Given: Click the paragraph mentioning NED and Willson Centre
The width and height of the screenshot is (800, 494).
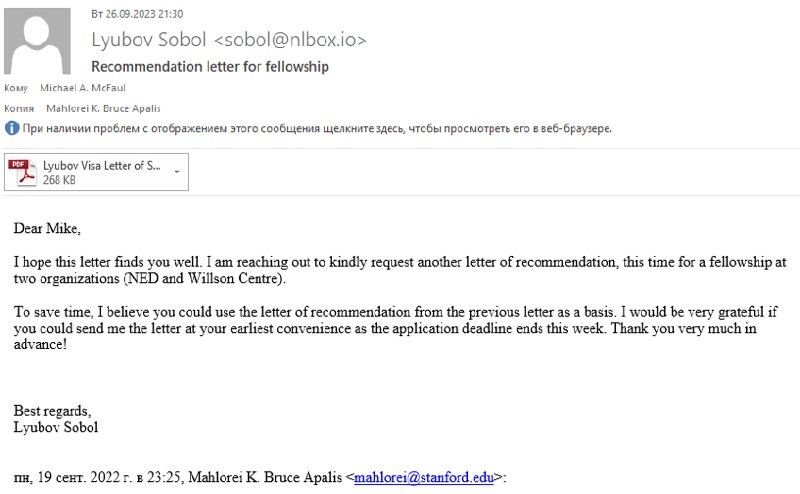Looking at the screenshot, I should (400, 270).
